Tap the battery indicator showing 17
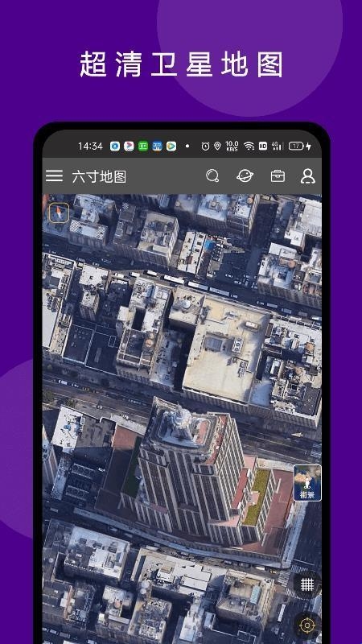The width and height of the screenshot is (362, 644). [x=296, y=147]
